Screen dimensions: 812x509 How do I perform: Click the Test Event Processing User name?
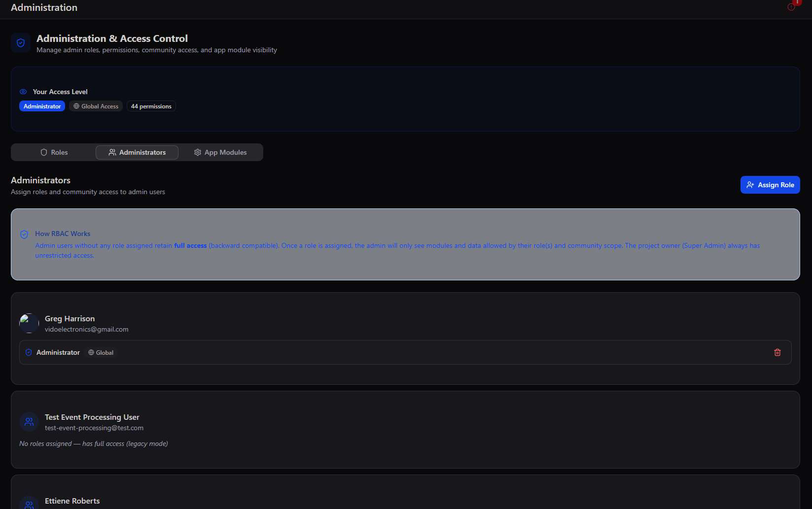pyautogui.click(x=92, y=417)
